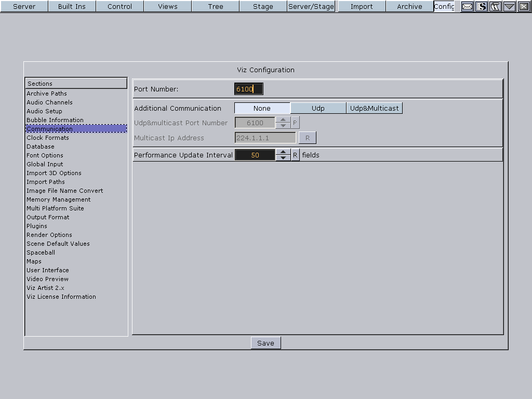Open the Server tab
Image resolution: width=532 pixels, height=399 pixels.
24,6
